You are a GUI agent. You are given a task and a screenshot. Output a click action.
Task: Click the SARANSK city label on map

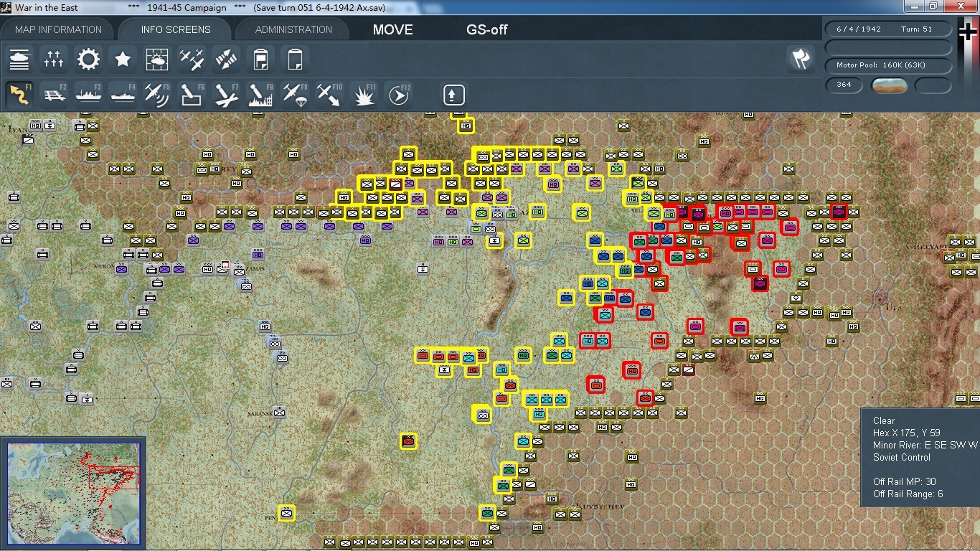pyautogui.click(x=262, y=414)
